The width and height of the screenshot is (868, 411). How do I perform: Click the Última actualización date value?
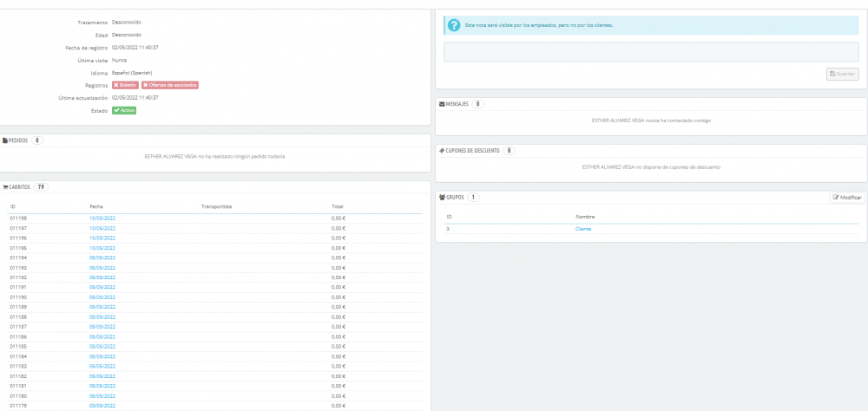click(x=135, y=97)
